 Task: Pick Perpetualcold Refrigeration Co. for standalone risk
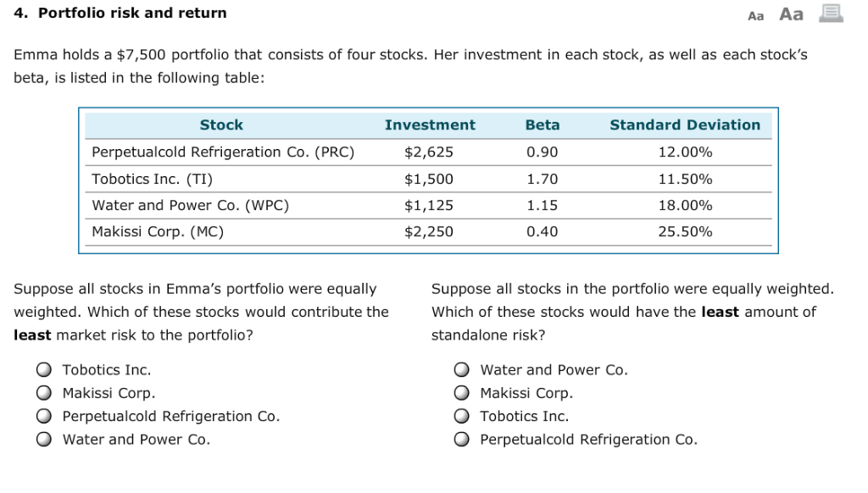pos(461,440)
